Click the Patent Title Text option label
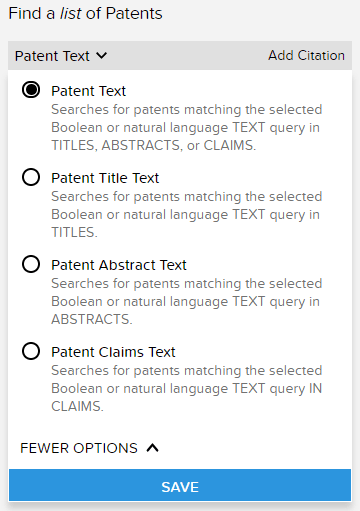Screen dimensions: 360x511 coord(105,178)
